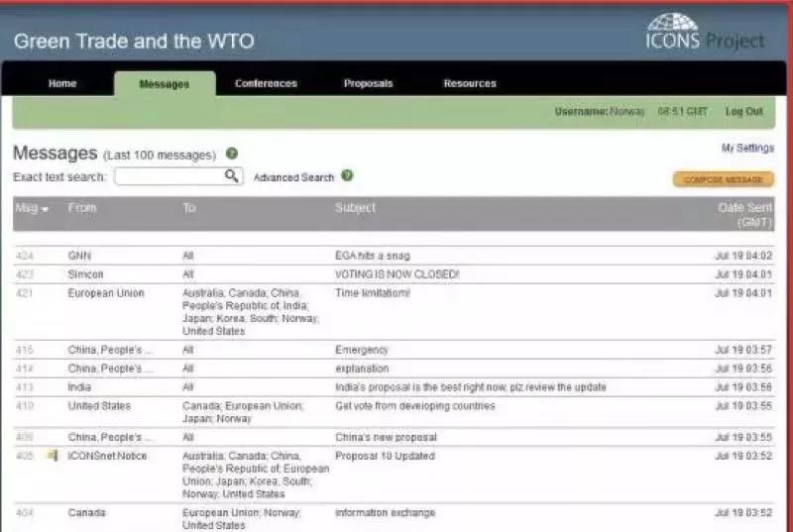Click the Log Out link
This screenshot has height=532, width=793.
pos(743,112)
